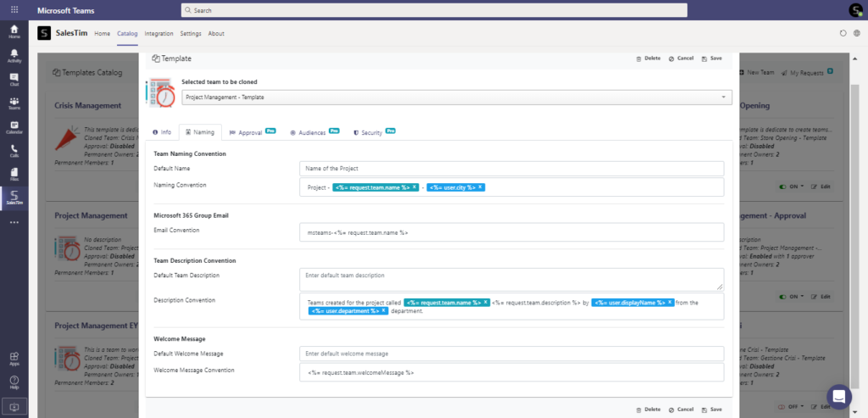The image size is (868, 418).
Task: Open Apps store in sidebar
Action: point(14,359)
